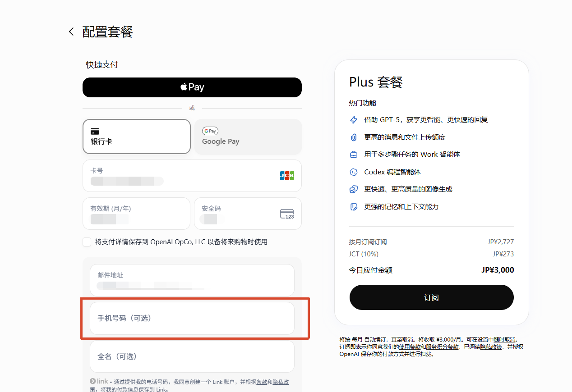Click the 快捷支付 heading
Screen dimensions: 572x392
click(x=102, y=65)
